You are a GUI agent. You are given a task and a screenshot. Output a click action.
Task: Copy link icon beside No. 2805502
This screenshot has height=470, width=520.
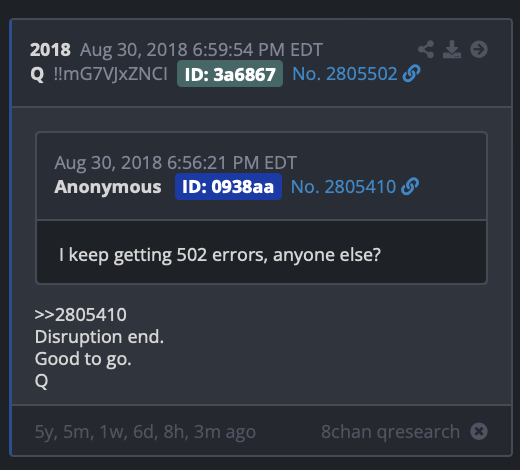(x=412, y=74)
